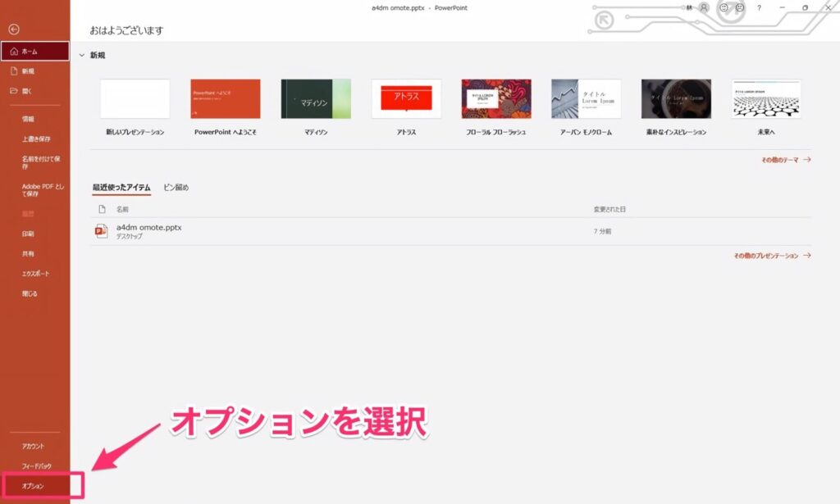Click the file type icon in list header

click(x=102, y=209)
